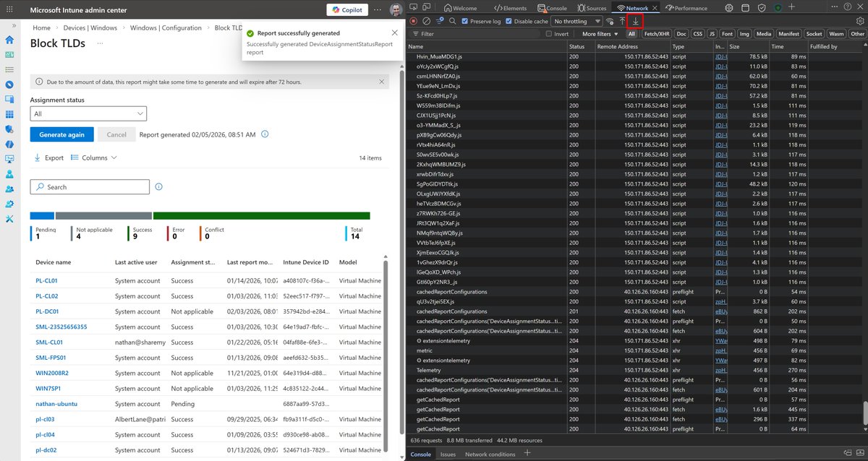Open device link PL-CL01
868x461 pixels.
click(x=46, y=280)
